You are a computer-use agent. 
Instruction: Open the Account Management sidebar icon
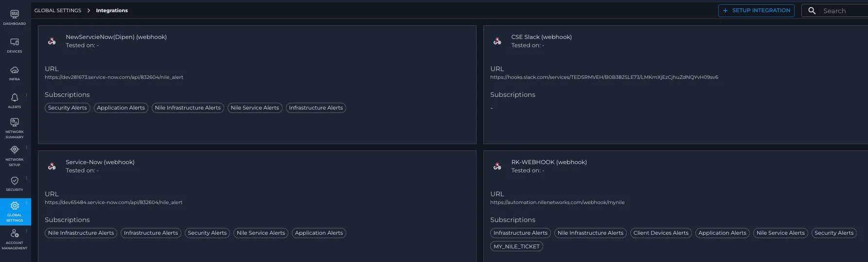[x=15, y=234]
